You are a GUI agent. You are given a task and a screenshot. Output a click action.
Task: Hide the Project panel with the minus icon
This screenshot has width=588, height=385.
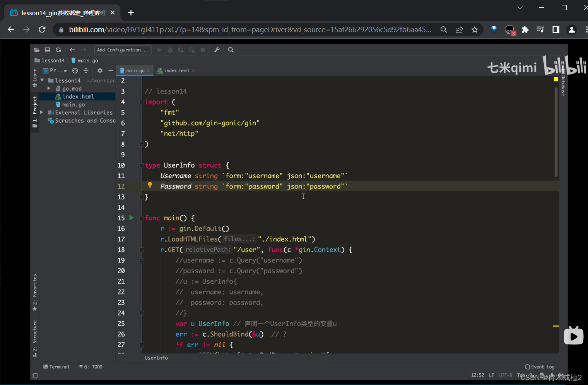click(x=111, y=71)
